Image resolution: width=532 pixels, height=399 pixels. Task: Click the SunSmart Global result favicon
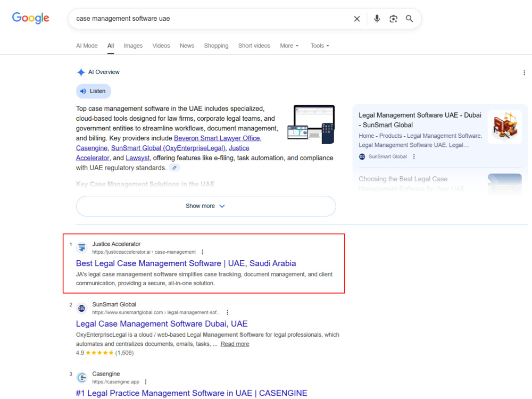click(x=82, y=309)
